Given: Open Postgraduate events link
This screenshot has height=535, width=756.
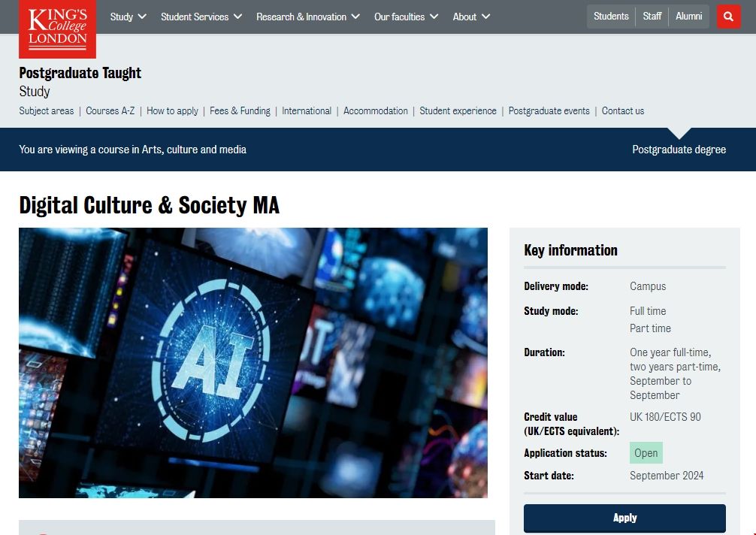Looking at the screenshot, I should point(549,110).
